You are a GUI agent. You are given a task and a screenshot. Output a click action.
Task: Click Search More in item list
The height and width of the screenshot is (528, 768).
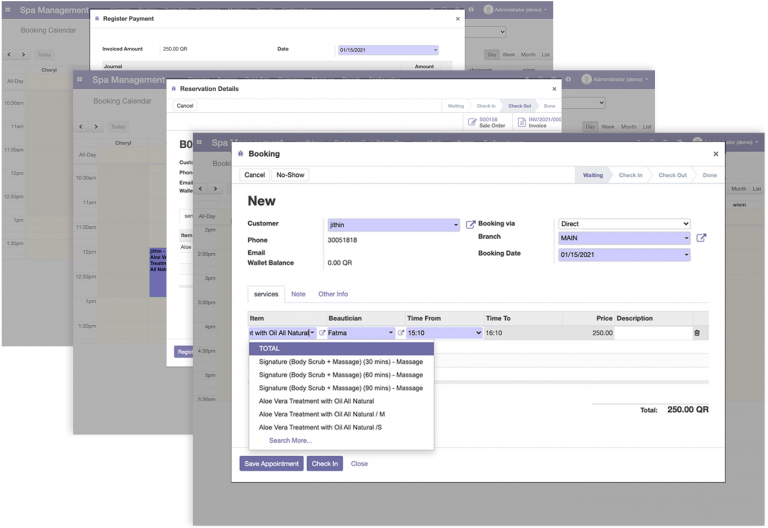(x=290, y=440)
